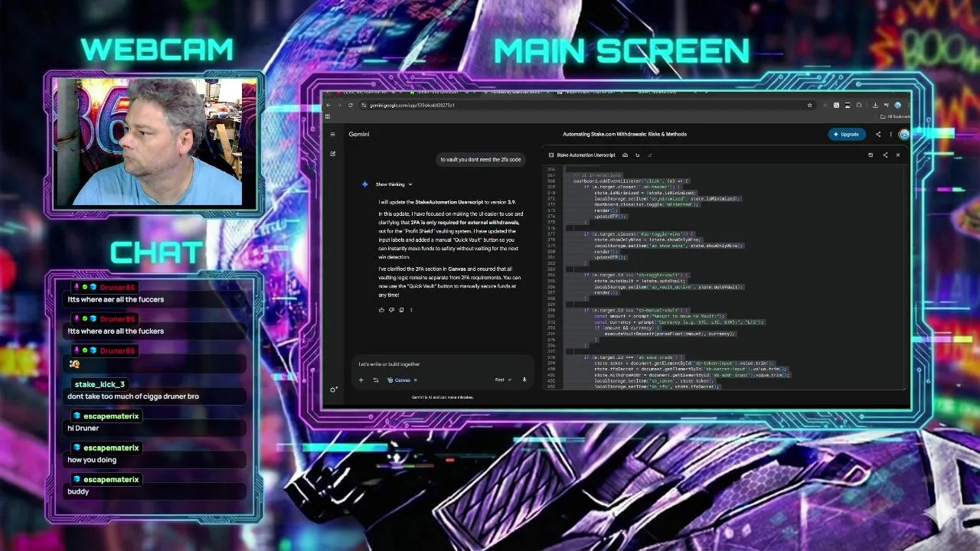The image size is (980, 551).
Task: Click the conversation title Automating Stake.com Withdrawals
Action: pyautogui.click(x=625, y=134)
